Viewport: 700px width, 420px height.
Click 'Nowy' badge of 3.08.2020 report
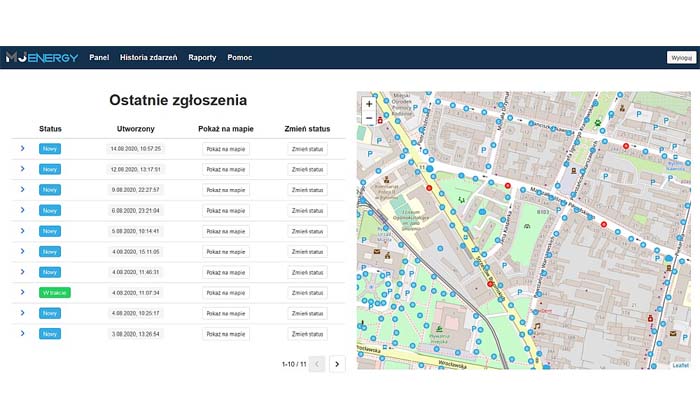coord(50,333)
